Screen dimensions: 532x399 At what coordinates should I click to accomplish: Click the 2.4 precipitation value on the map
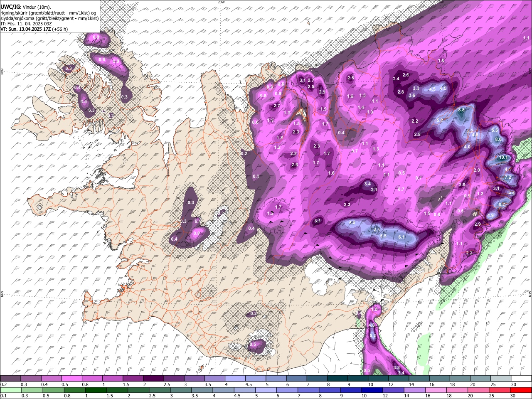[x=396, y=79]
